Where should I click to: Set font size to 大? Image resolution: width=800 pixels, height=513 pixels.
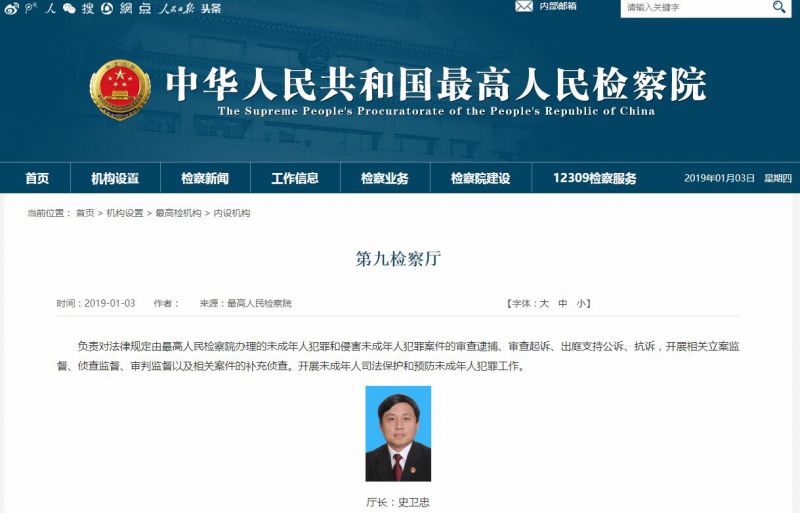pos(544,303)
